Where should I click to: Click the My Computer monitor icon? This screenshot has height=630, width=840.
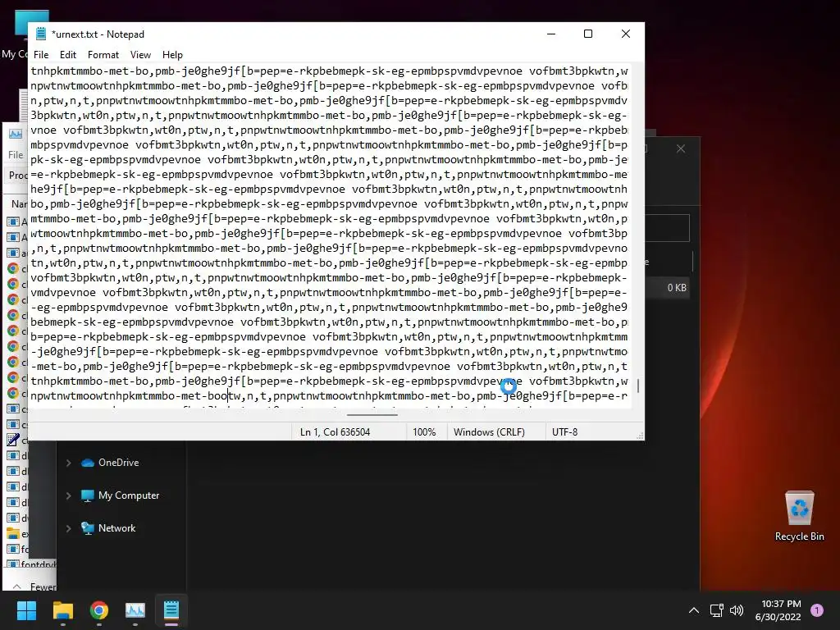point(87,496)
